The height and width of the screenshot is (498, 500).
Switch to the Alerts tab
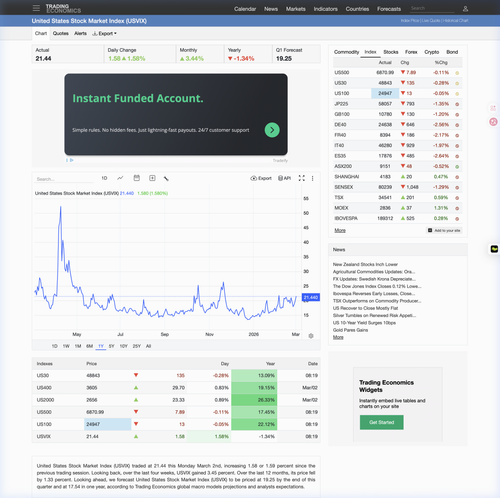click(80, 33)
